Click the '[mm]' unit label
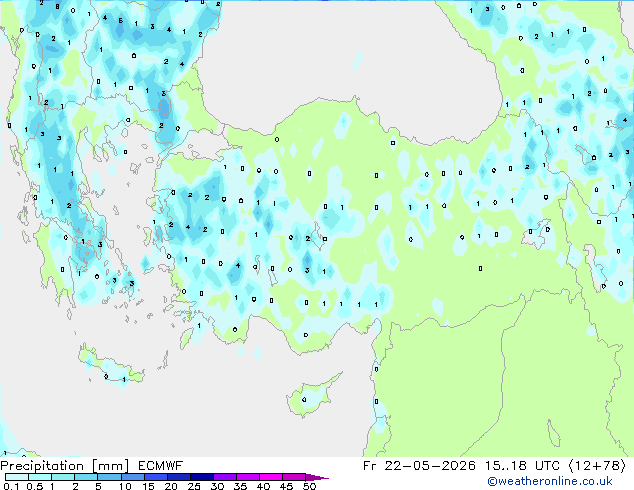The image size is (634, 490). pyautogui.click(x=110, y=466)
